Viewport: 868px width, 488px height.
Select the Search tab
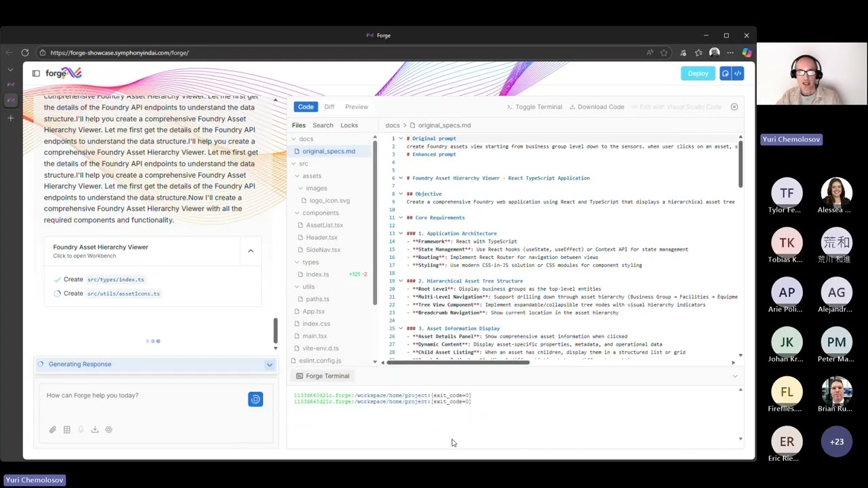point(323,125)
